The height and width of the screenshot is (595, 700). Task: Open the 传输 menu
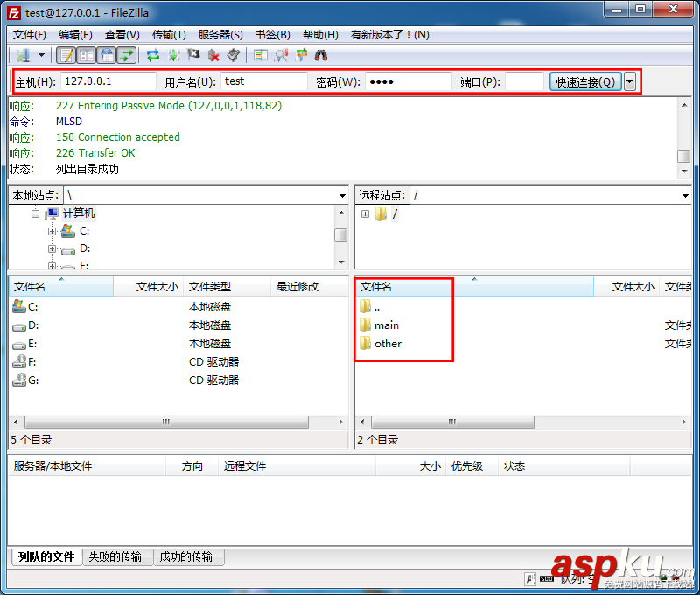click(170, 35)
